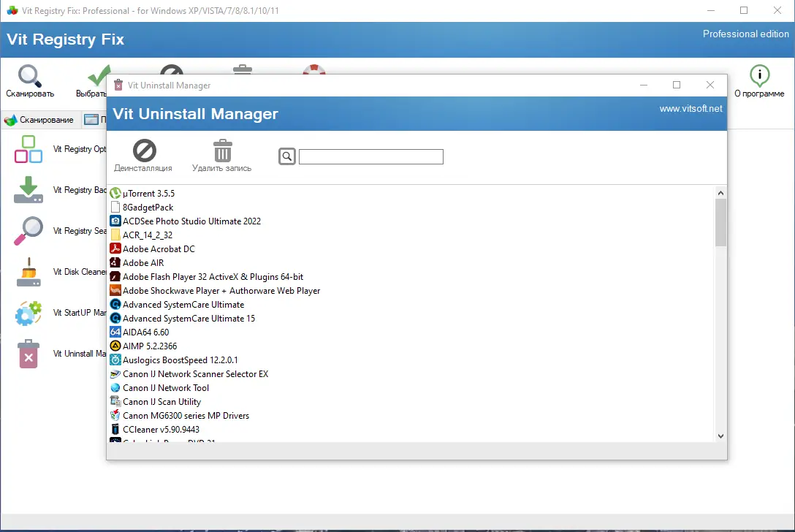
Task: Click the Adobe Shockwave Player icon
Action: pos(115,291)
